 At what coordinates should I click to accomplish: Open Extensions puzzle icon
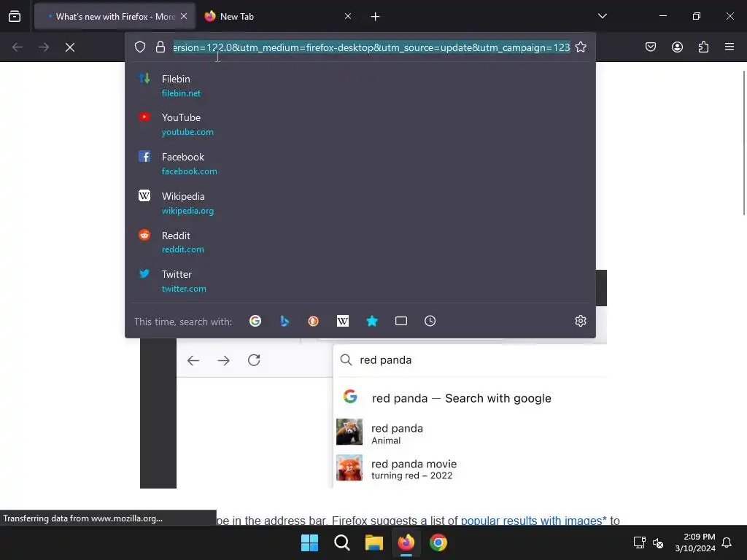[x=703, y=47]
